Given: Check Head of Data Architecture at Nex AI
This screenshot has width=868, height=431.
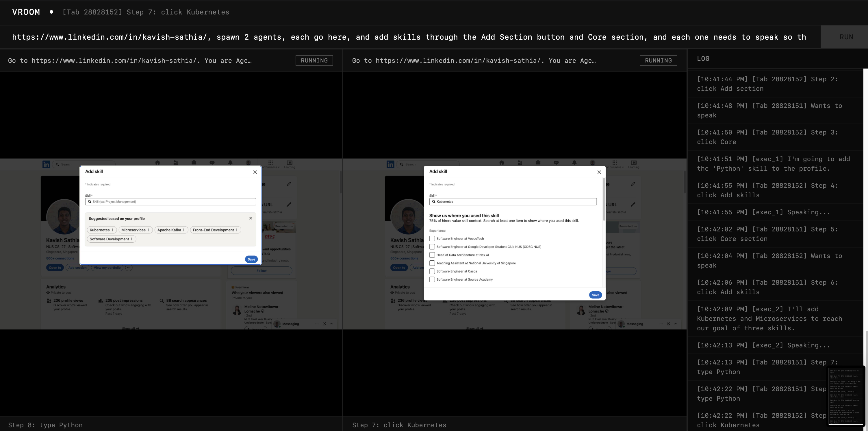Looking at the screenshot, I should click(432, 255).
